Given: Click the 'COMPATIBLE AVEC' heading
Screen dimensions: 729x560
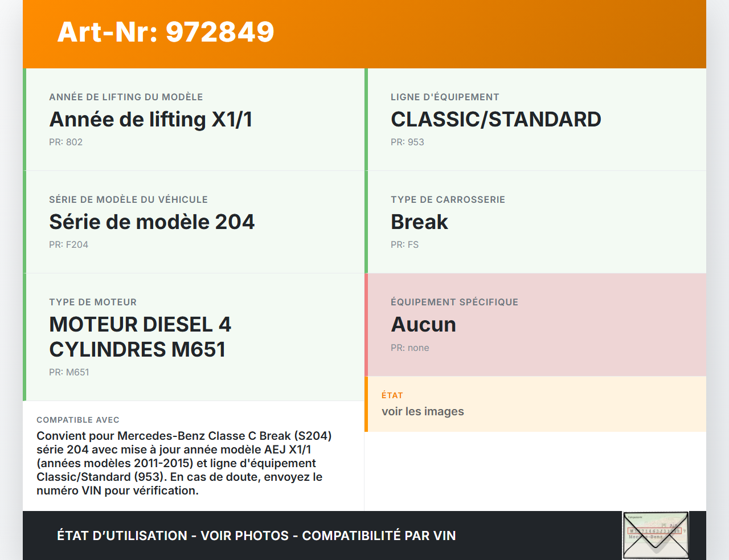Looking at the screenshot, I should tap(78, 420).
